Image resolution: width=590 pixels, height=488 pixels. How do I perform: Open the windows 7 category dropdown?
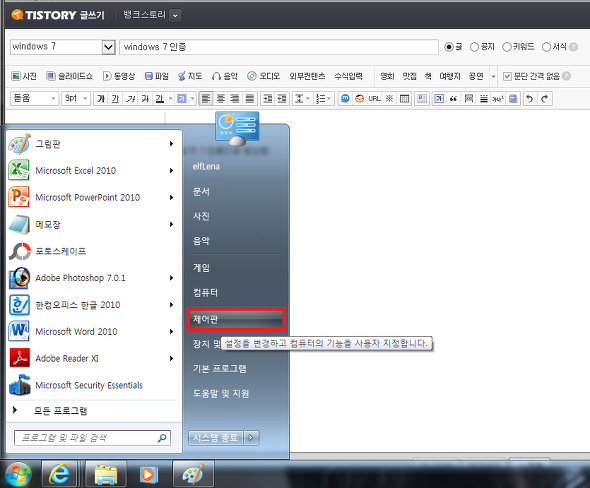(108, 47)
